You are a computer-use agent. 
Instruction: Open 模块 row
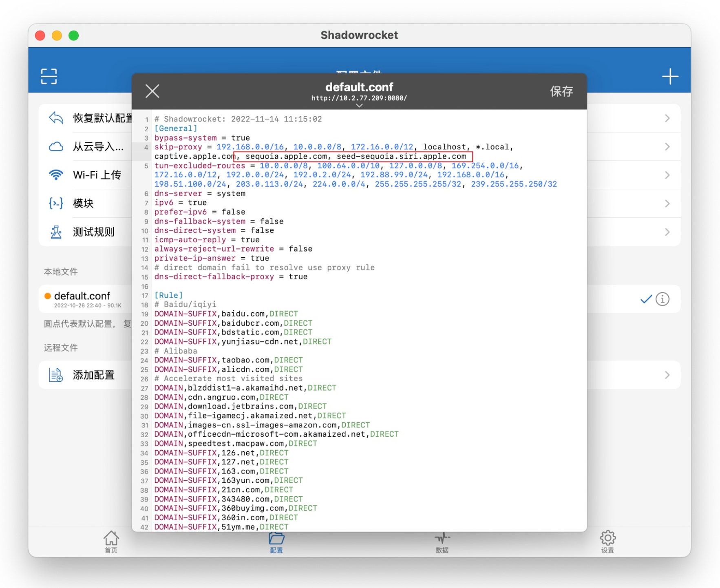360,203
